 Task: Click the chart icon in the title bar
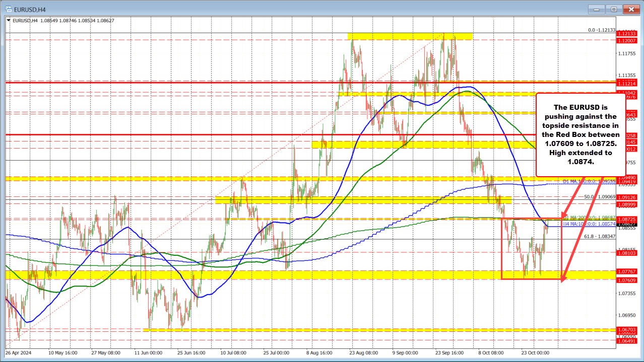pyautogui.click(x=8, y=9)
